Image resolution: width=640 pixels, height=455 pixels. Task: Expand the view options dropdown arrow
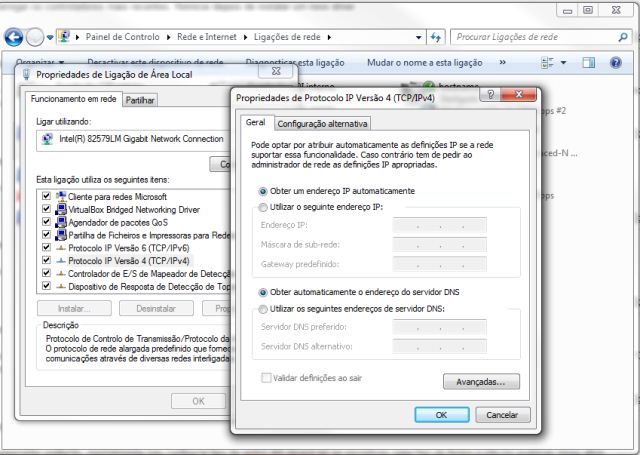[x=565, y=62]
